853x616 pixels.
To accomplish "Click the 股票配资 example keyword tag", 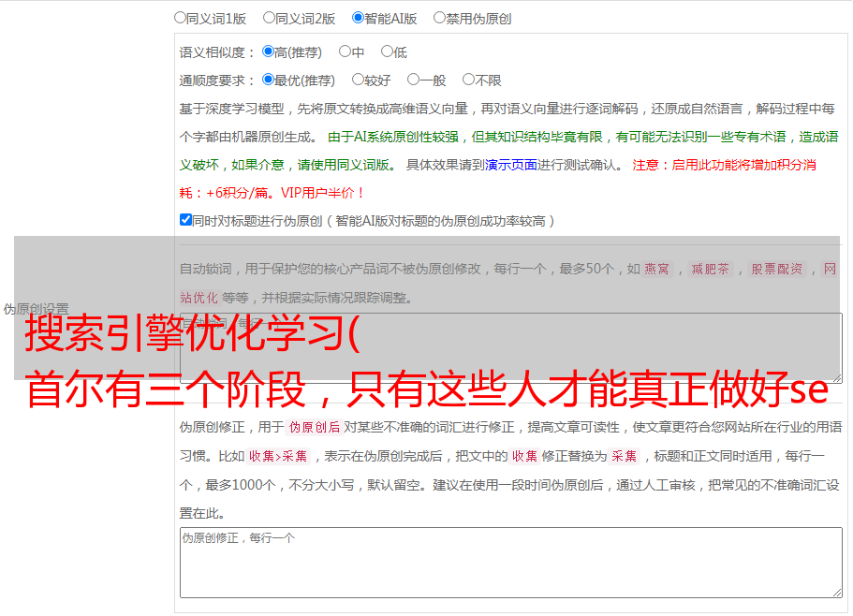I will tap(777, 269).
